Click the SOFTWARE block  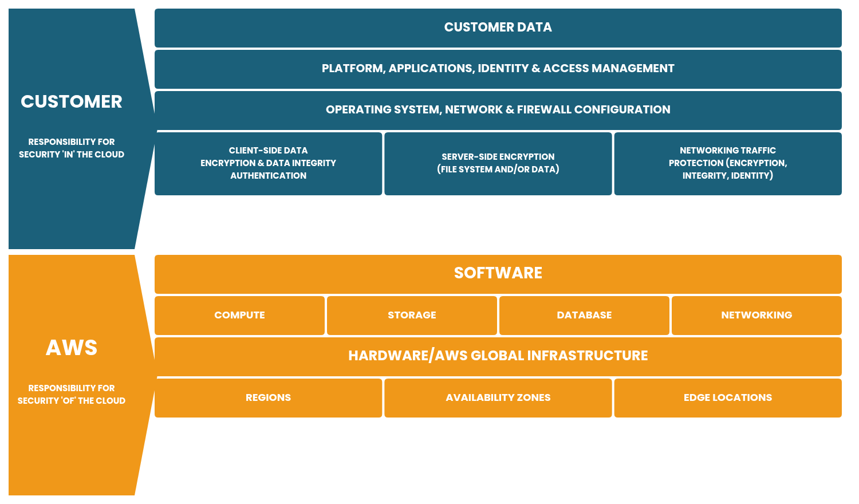click(x=498, y=274)
